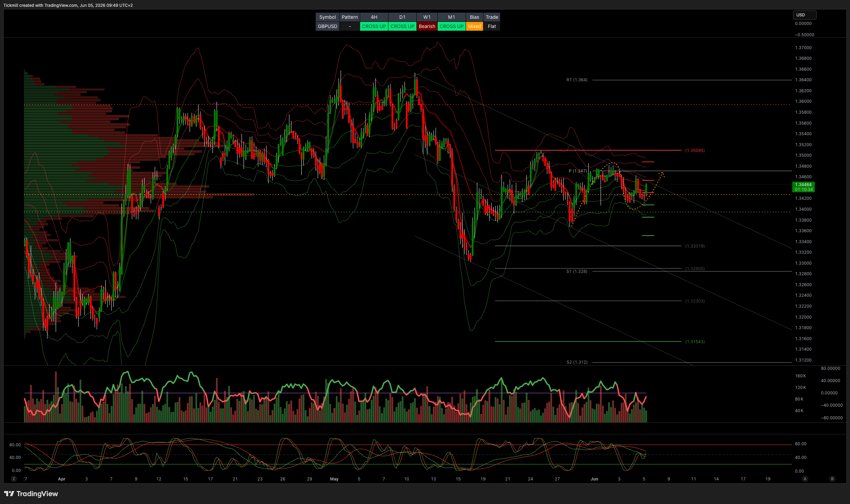Select the Pattern column header
Screen dimensions: 850x504
(349, 17)
